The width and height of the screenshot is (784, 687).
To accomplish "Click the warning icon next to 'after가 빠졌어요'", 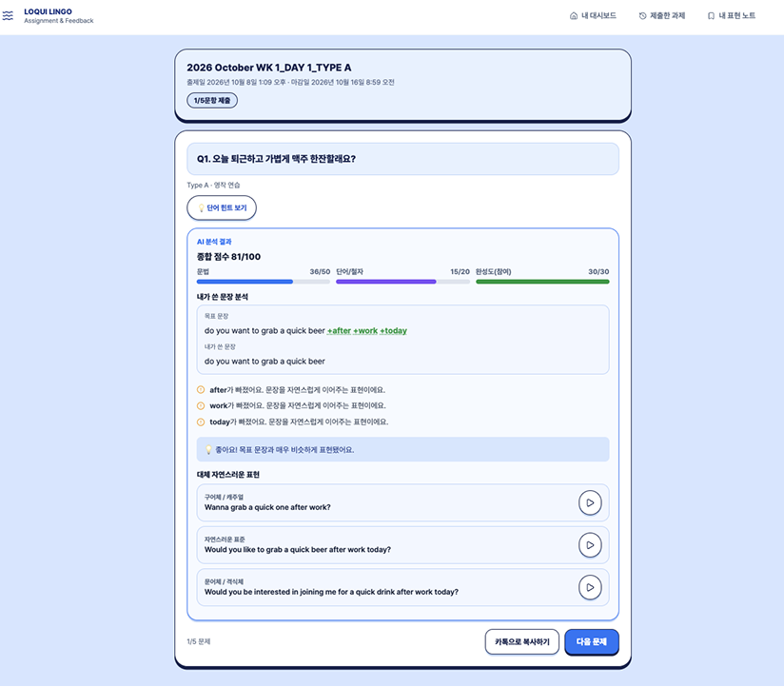I will [201, 389].
